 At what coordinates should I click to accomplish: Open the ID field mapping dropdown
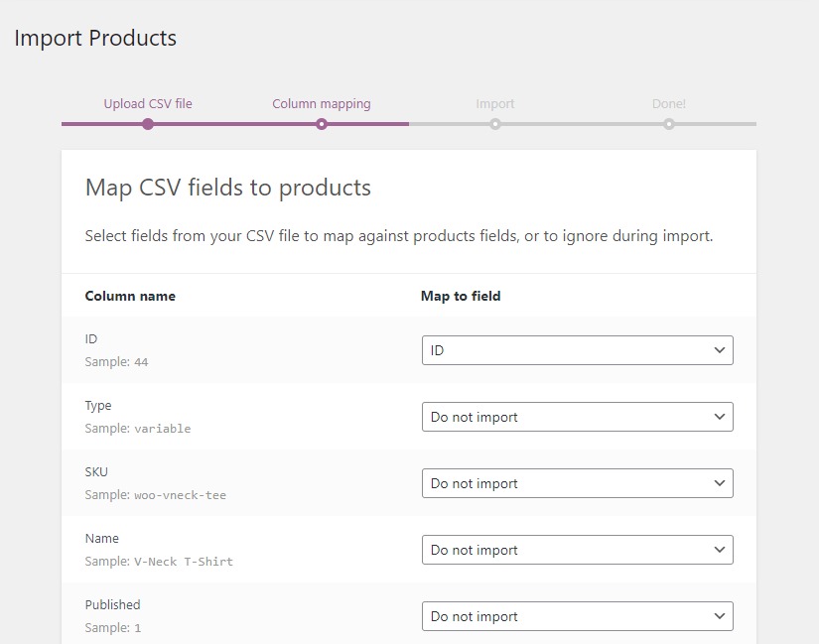click(577, 350)
